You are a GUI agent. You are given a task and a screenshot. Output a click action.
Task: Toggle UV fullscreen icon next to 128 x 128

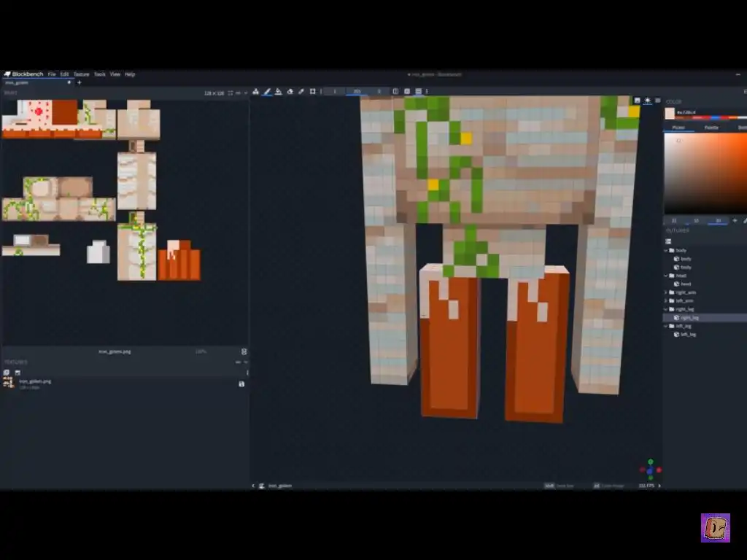pos(231,93)
